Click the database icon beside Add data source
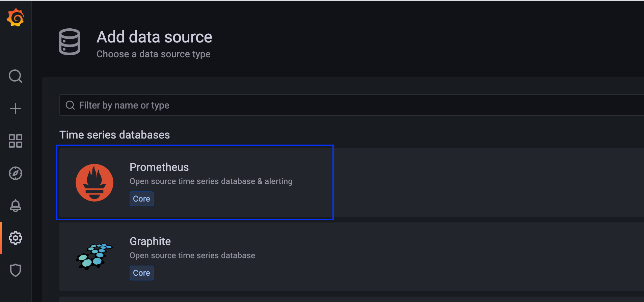The image size is (644, 302). [x=70, y=42]
